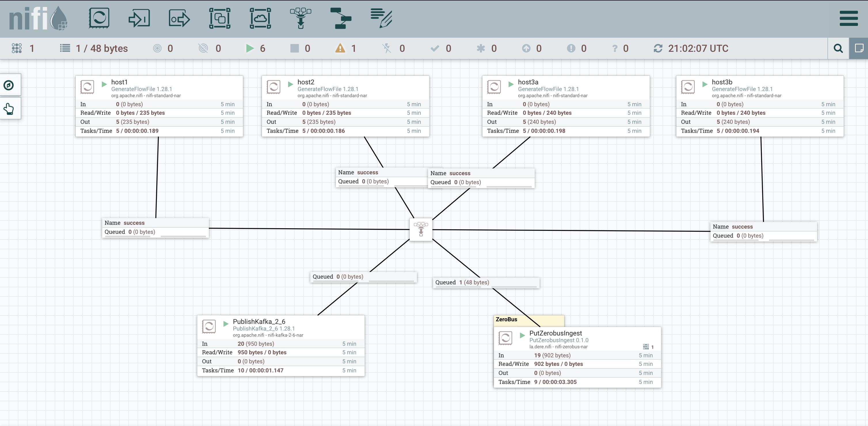Viewport: 868px width, 426px height.
Task: Open the bulletin board icon
Action: (859, 49)
